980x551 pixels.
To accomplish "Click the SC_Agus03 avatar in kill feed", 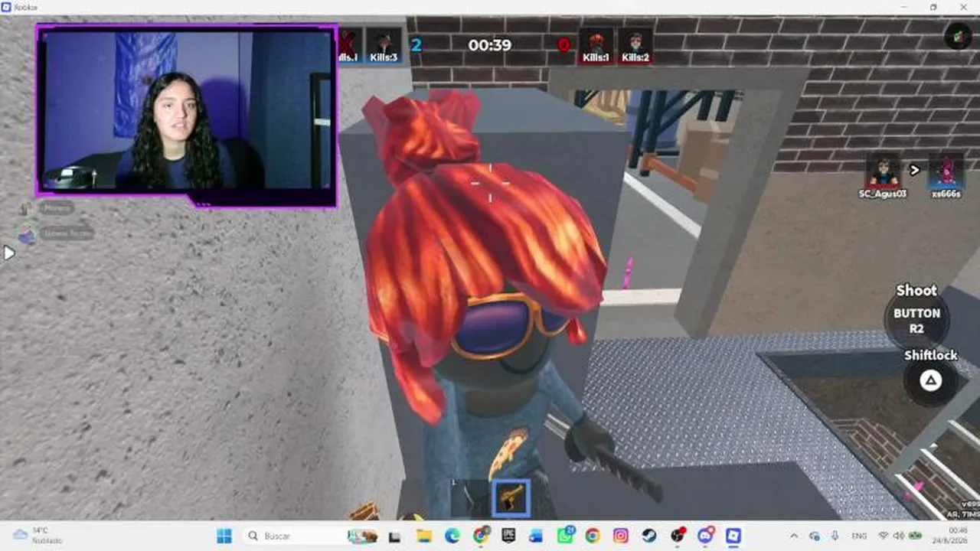I will point(884,170).
